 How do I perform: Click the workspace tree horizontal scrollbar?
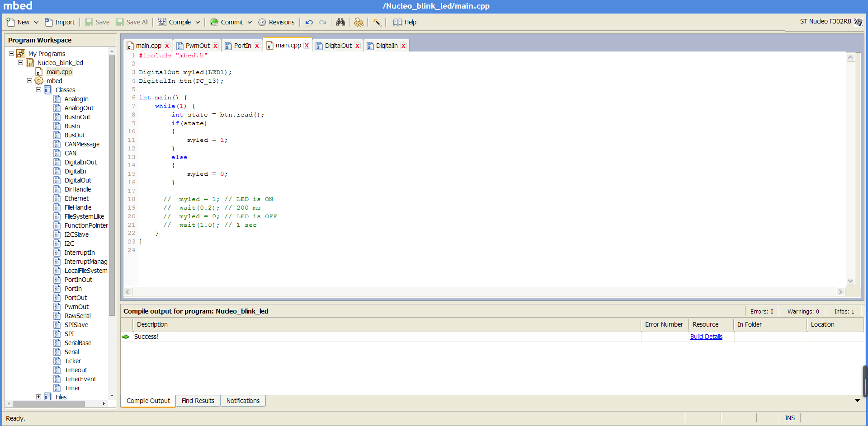click(49, 403)
